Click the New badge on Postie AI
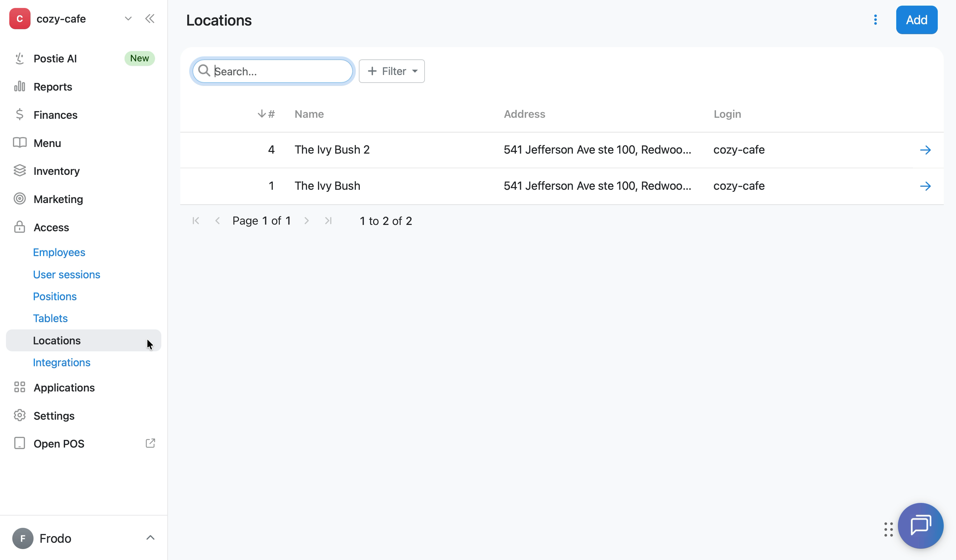 pyautogui.click(x=140, y=58)
